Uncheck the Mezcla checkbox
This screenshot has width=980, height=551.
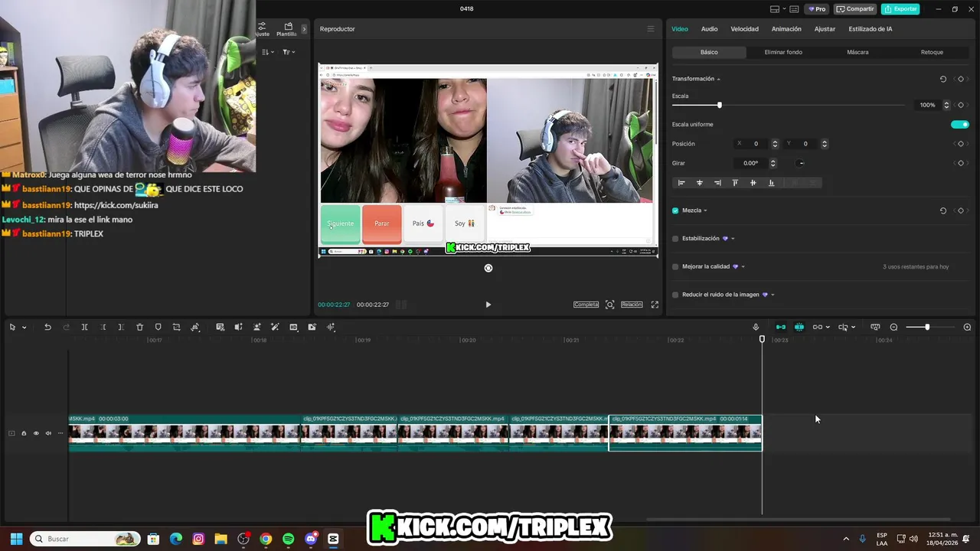(675, 210)
